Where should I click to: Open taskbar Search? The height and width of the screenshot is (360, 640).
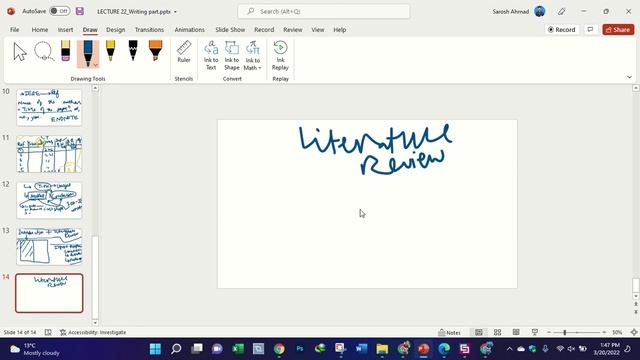tap(176, 349)
